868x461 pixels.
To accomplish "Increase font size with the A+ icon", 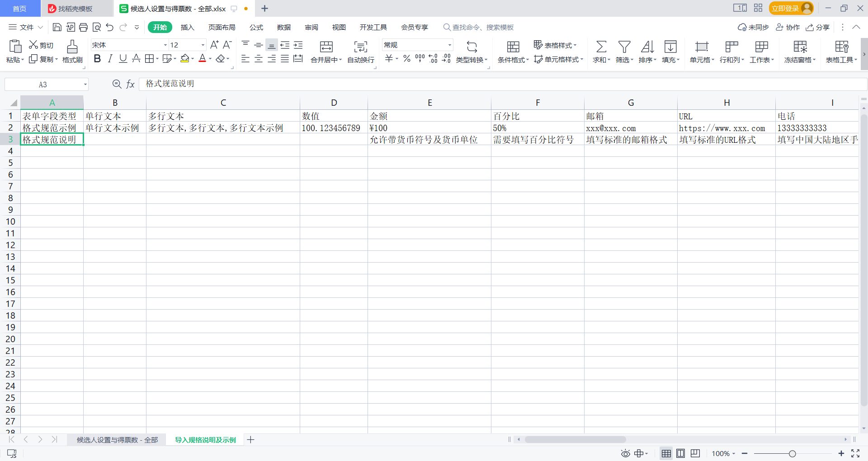I will [214, 45].
